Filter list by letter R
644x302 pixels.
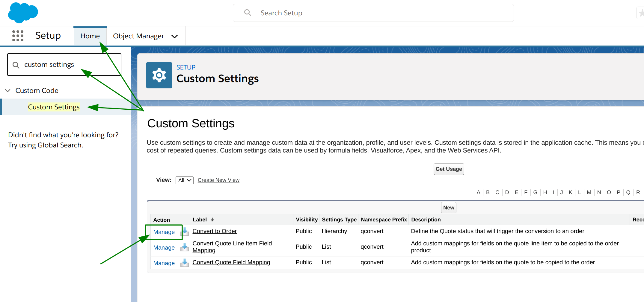638,192
